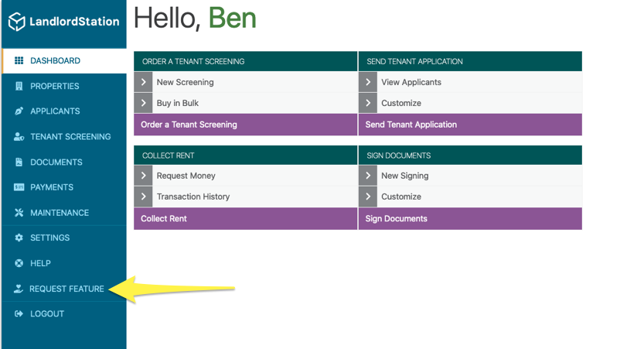644x349 pixels.
Task: Click the Applicants pen icon
Action: [x=19, y=111]
